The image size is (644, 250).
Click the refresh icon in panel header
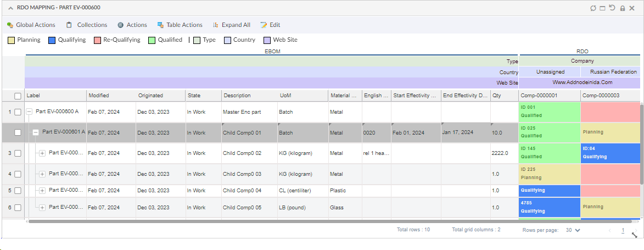(x=593, y=8)
